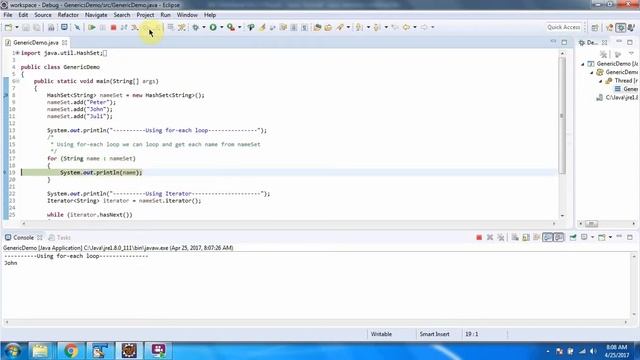
Task: Open the Window menu
Action: 187,15
